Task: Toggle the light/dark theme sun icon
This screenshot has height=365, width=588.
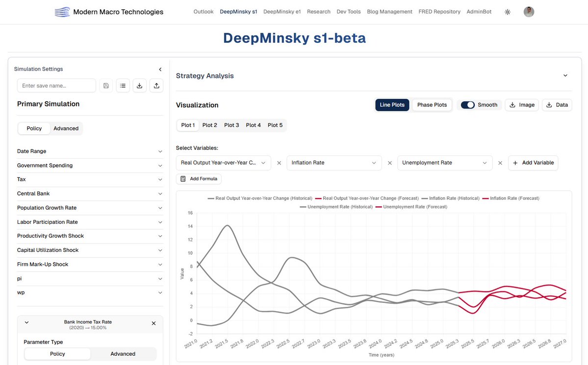Action: [x=508, y=12]
